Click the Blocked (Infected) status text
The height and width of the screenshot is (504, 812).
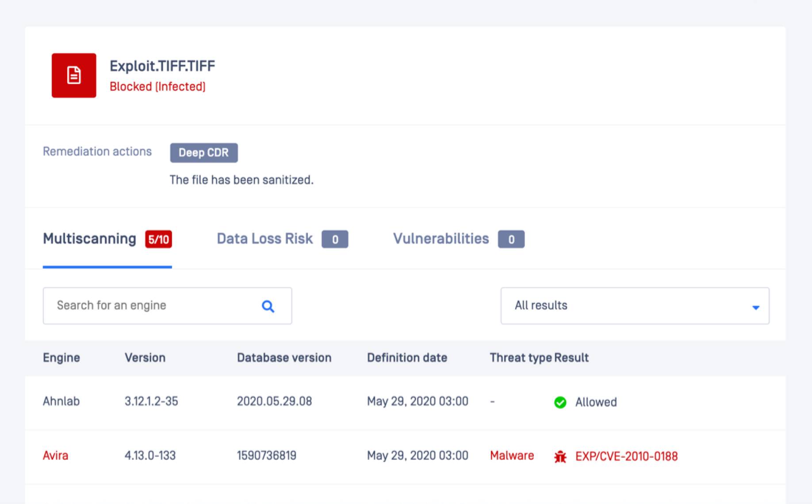click(x=158, y=87)
